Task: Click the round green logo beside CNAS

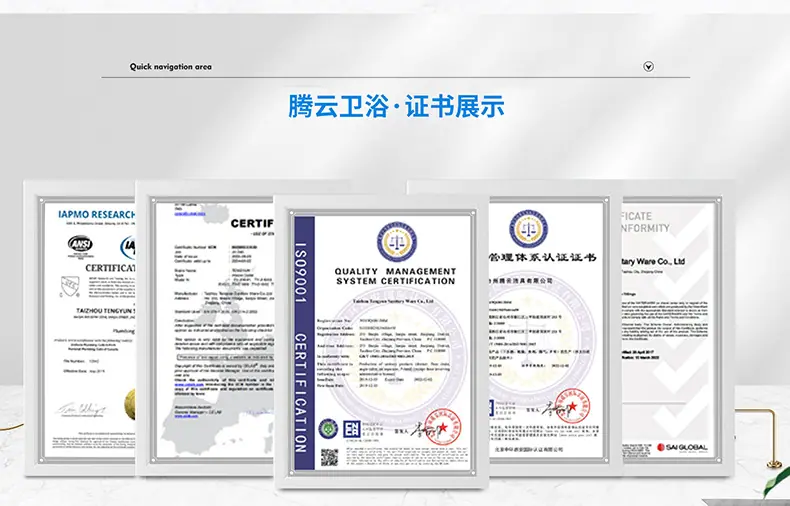Action: (x=328, y=428)
